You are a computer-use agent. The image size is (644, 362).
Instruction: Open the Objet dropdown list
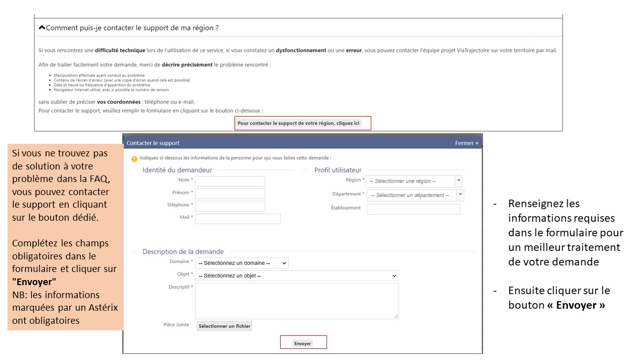297,276
